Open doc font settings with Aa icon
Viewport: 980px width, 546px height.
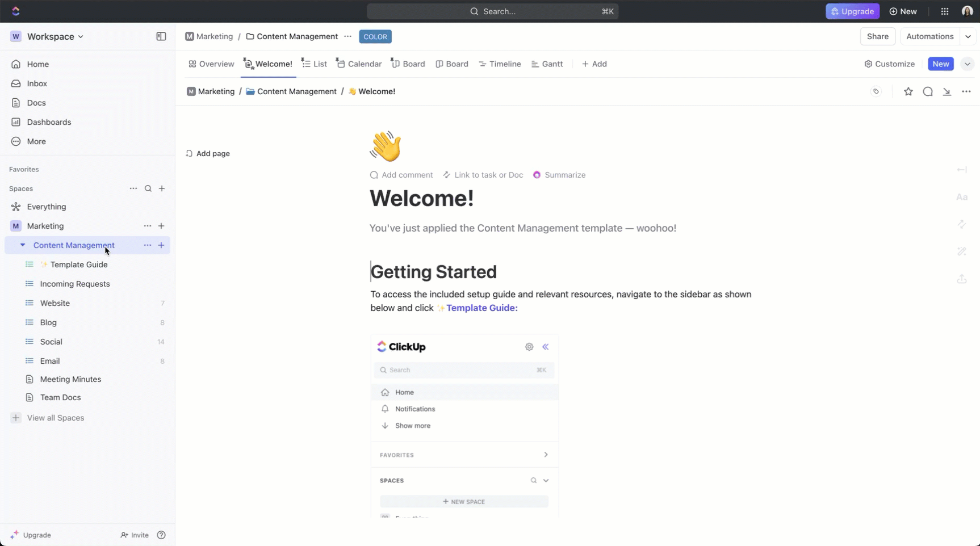coord(962,197)
